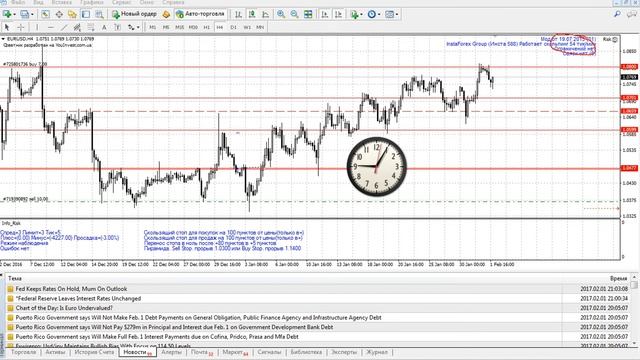
Task: Select the arrow Cursor tool
Action: (x=7, y=27)
